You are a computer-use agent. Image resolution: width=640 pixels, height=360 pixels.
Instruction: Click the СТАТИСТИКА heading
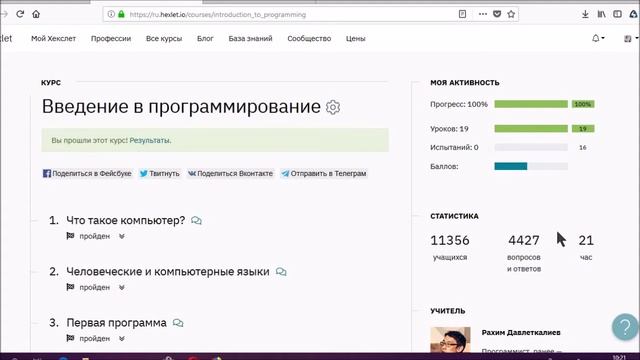454,216
